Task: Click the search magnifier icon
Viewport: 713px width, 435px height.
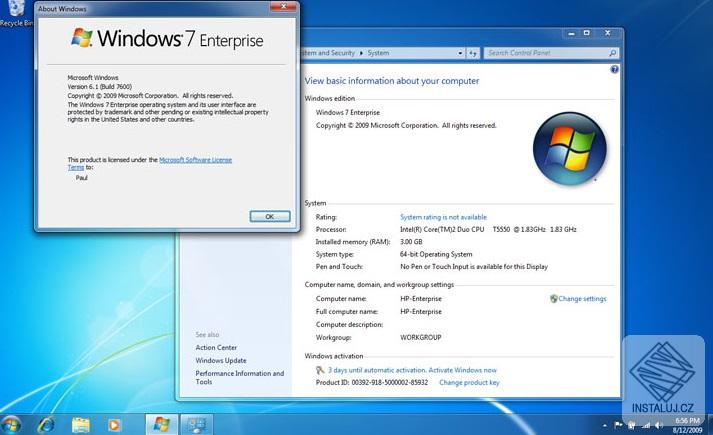Action: click(612, 53)
